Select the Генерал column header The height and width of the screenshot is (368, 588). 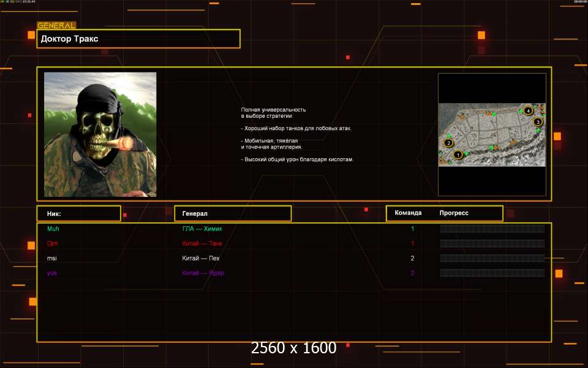click(x=233, y=213)
